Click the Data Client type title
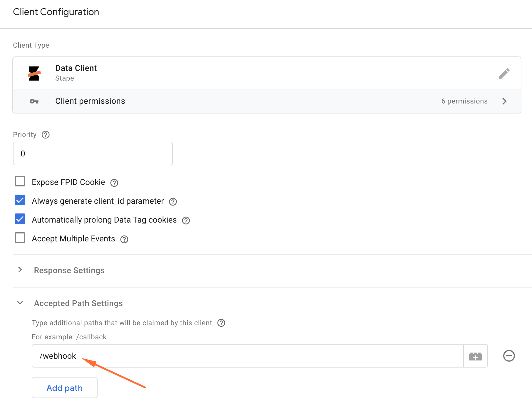 [x=76, y=68]
